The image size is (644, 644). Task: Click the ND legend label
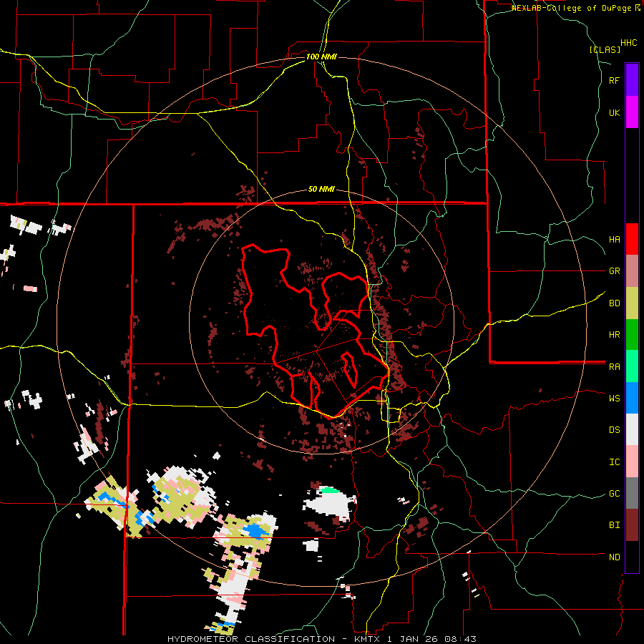click(x=614, y=557)
